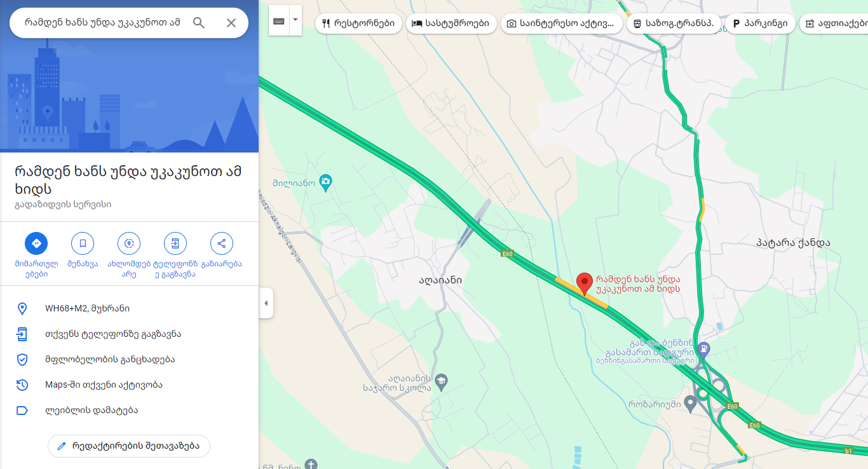The image size is (868, 469).
Task: Toggle the საზოგ.ტრანსპ. transit chip
Action: 674,24
